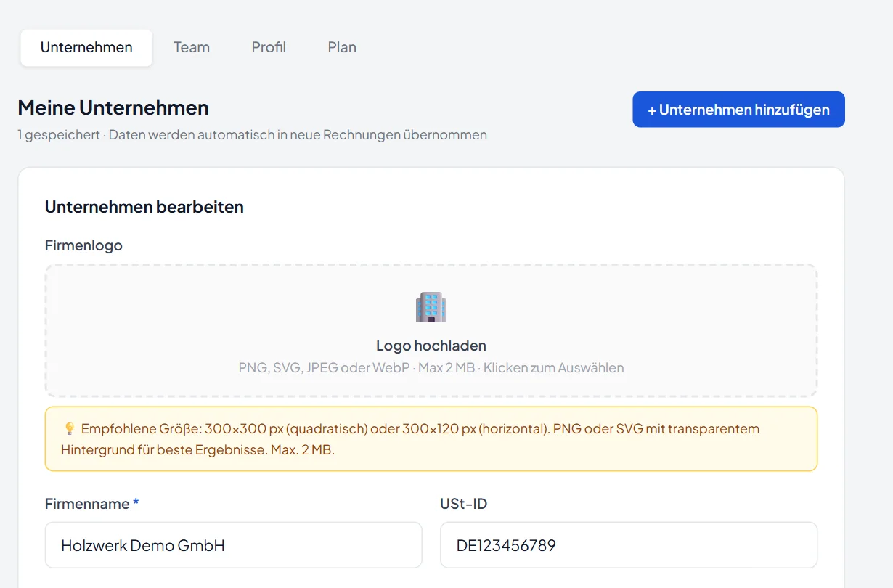
Task: Open the Team tab
Action: click(192, 48)
